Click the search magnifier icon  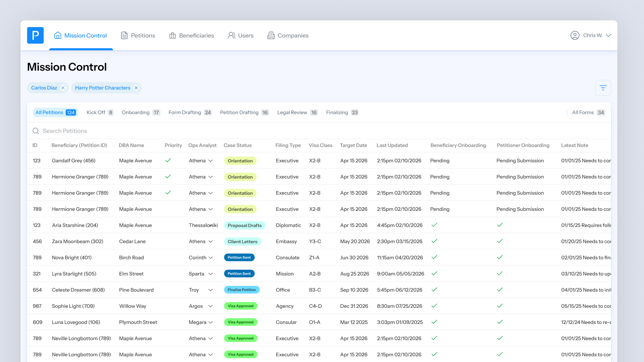click(x=36, y=131)
